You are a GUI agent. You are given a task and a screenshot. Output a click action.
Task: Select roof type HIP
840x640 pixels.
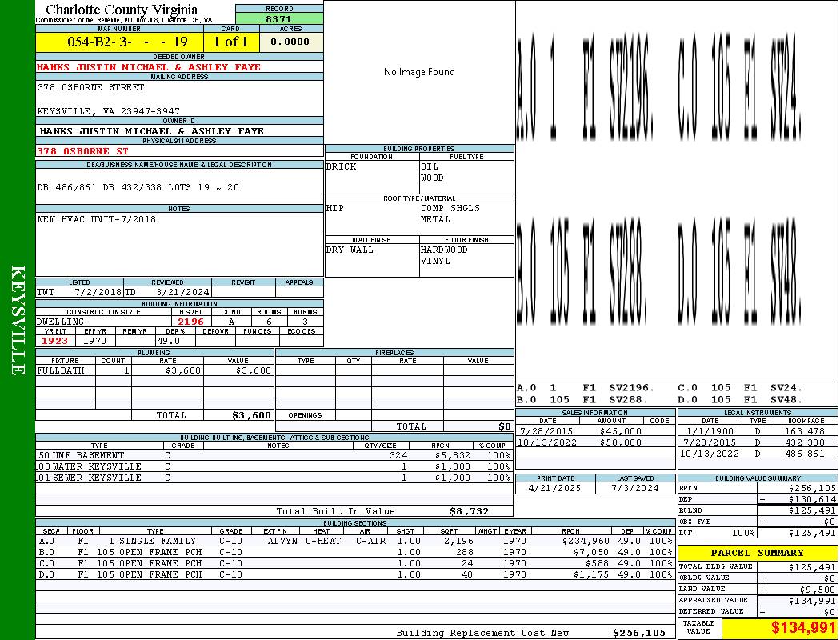[335, 208]
